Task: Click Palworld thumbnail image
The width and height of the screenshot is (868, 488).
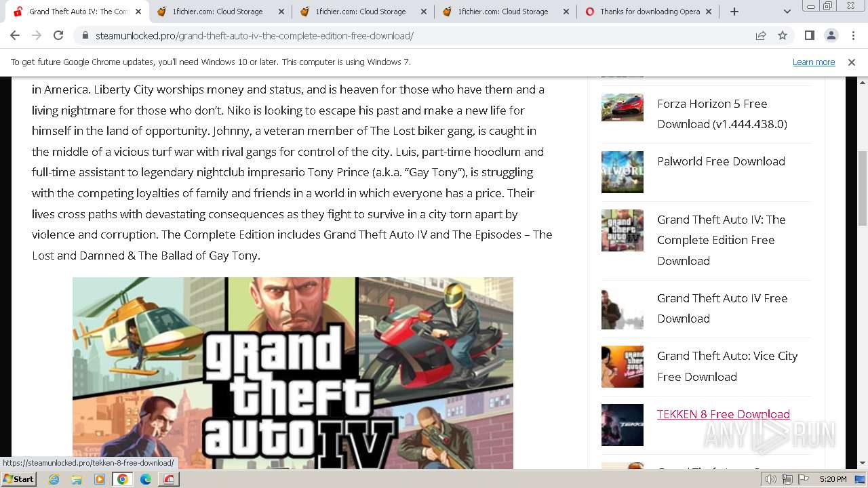Action: (623, 172)
